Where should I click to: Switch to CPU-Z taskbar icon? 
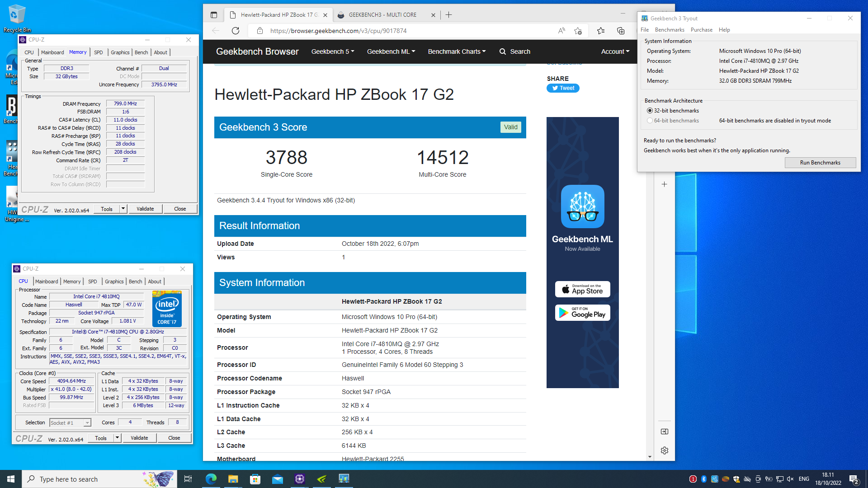pyautogui.click(x=300, y=479)
